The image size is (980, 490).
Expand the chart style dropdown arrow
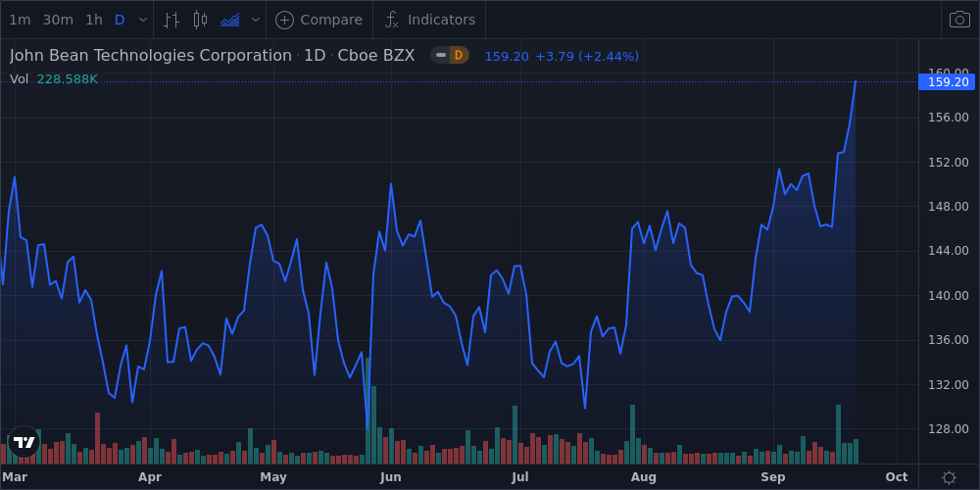pos(255,20)
